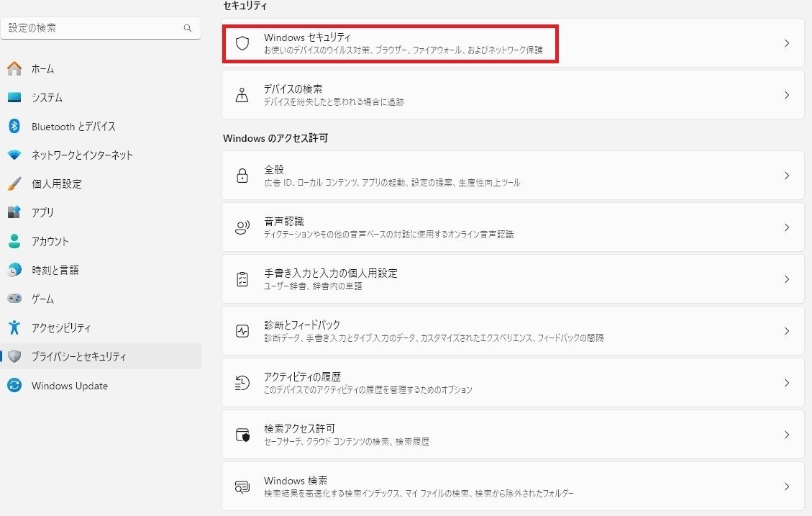Click the 広告 ID description text under 全般
The height and width of the screenshot is (516, 812).
(x=392, y=182)
